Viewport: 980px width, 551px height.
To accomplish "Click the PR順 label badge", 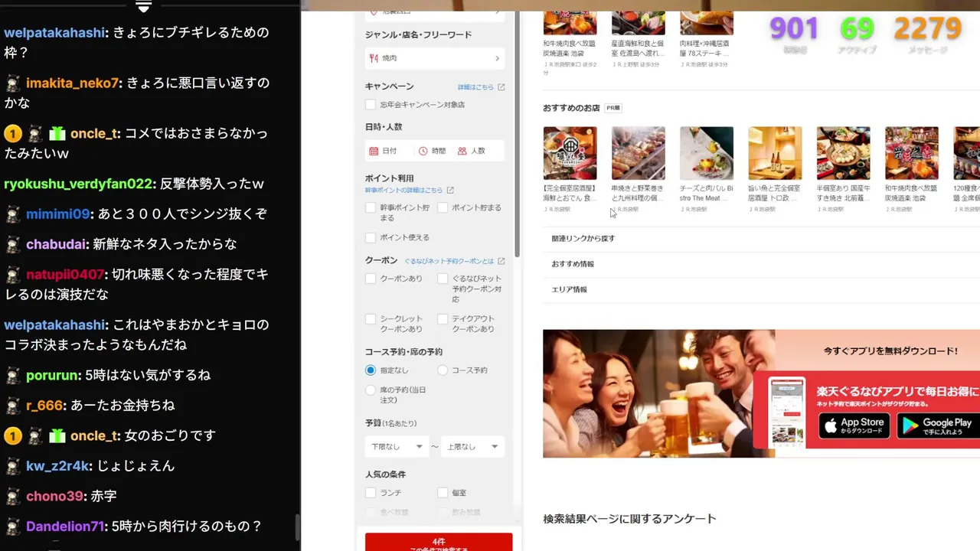I will (613, 108).
